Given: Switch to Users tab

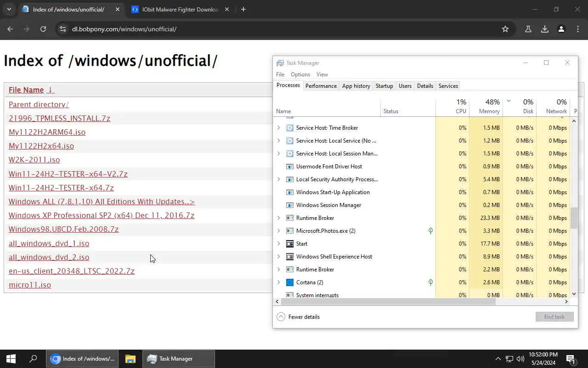Looking at the screenshot, I should (x=405, y=86).
